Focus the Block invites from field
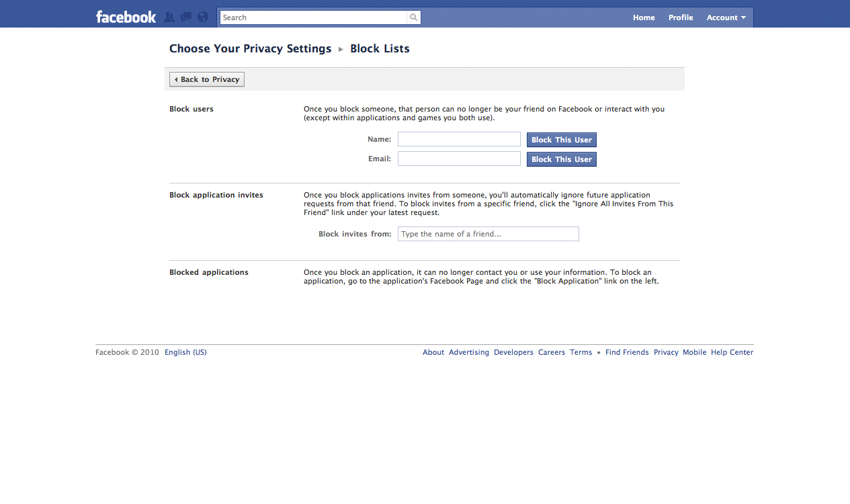This screenshot has height=504, width=850. (x=488, y=234)
